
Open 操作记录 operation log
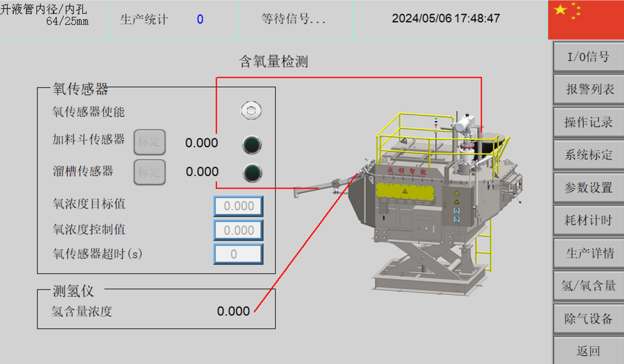pos(588,122)
